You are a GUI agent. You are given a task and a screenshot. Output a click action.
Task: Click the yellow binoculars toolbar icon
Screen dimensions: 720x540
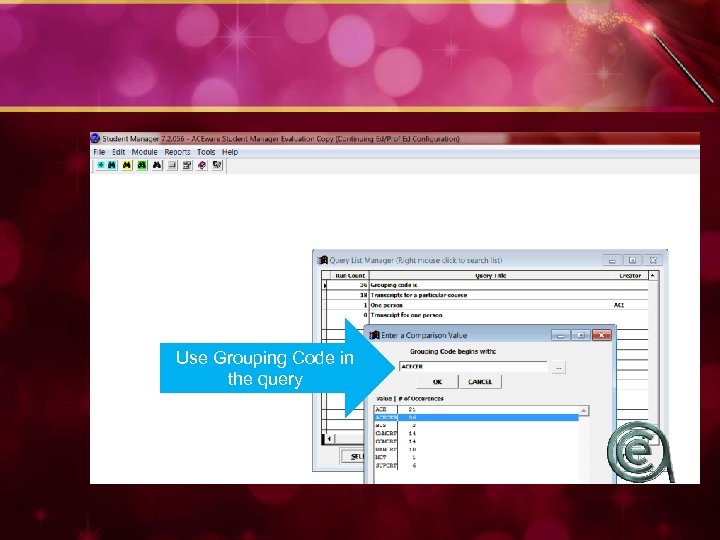(127, 165)
